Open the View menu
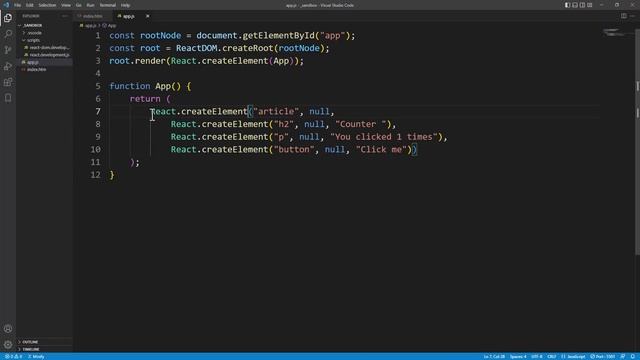640x360 pixels. [x=66, y=5]
